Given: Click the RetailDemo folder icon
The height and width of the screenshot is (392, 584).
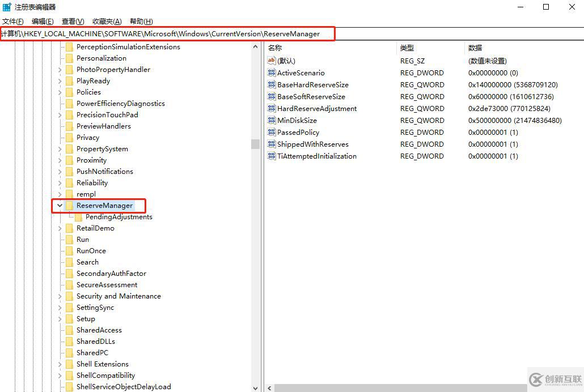Looking at the screenshot, I should pos(69,228).
